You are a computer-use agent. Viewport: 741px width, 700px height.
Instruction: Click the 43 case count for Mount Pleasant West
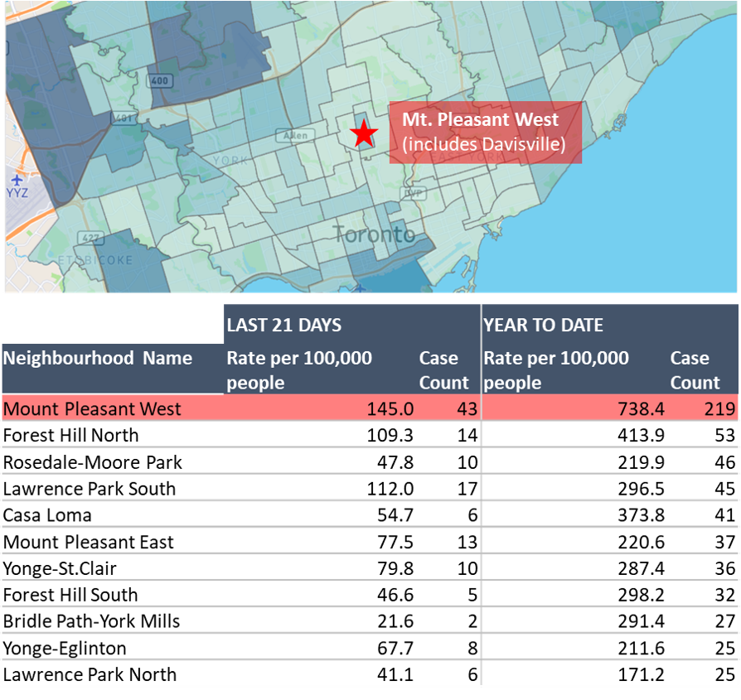click(467, 409)
